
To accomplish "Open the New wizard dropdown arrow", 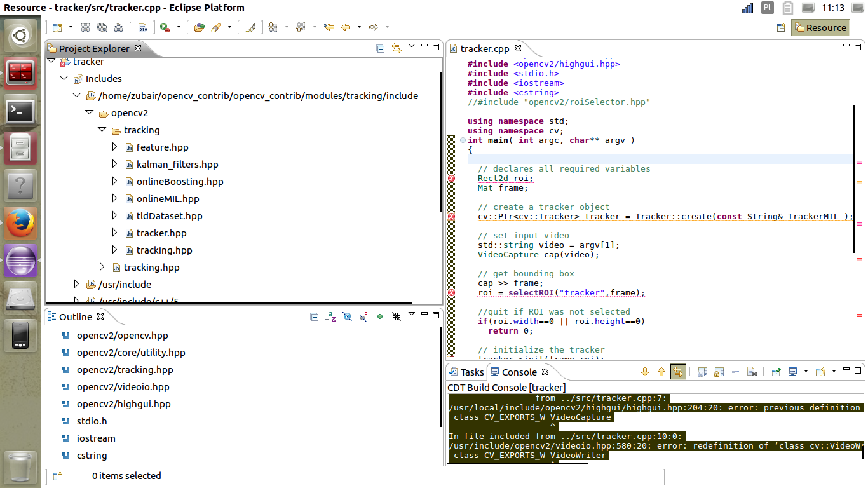I will (x=71, y=27).
